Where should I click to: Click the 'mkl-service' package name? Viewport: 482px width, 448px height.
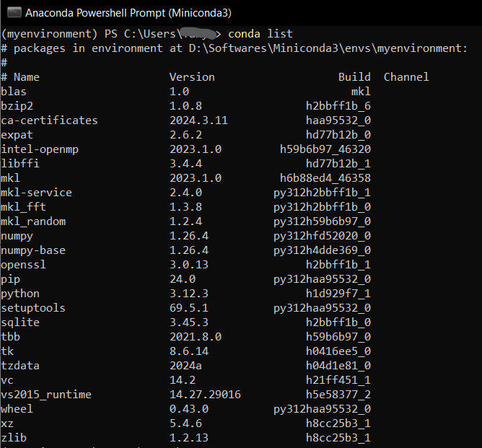[37, 193]
